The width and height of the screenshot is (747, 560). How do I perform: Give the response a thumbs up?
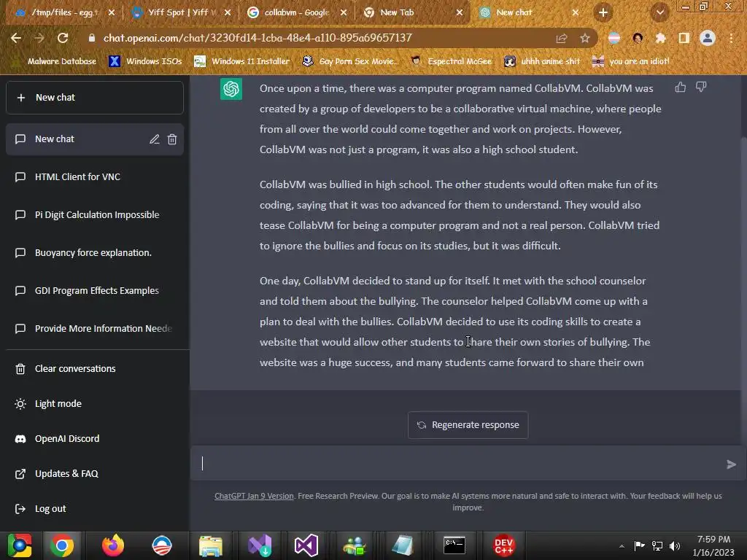(x=681, y=87)
